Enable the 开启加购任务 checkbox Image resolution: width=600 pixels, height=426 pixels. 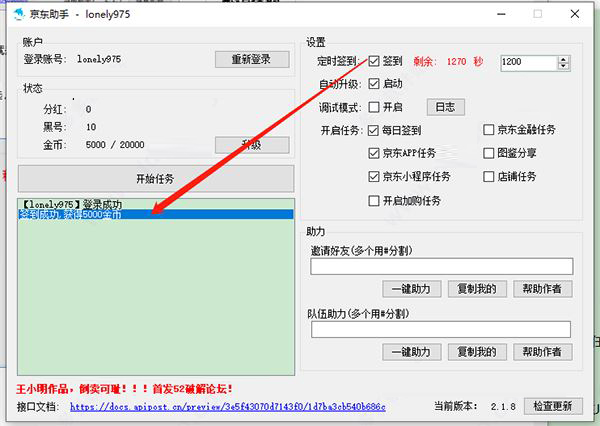tap(374, 201)
